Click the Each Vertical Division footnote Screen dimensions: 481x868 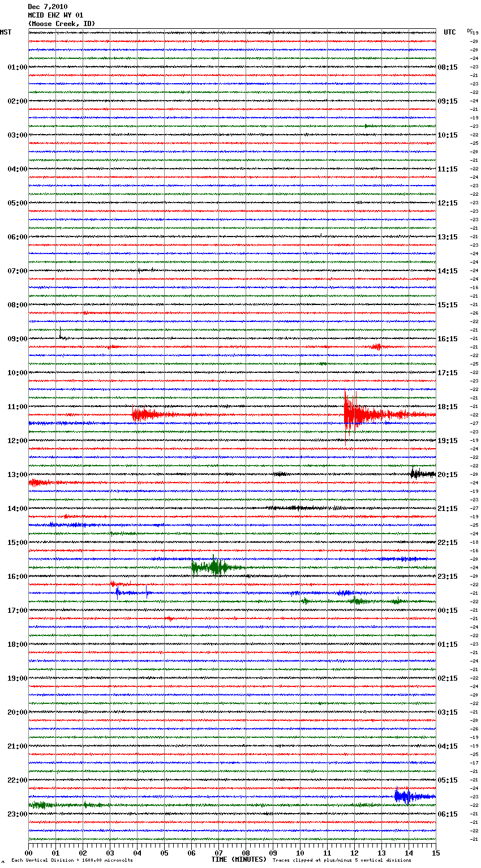click(x=72, y=860)
